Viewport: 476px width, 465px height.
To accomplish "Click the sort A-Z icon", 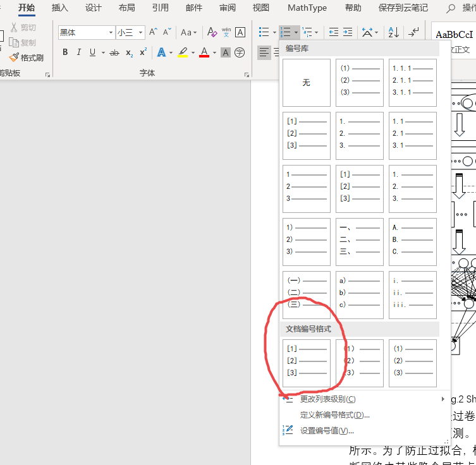I will tap(394, 32).
